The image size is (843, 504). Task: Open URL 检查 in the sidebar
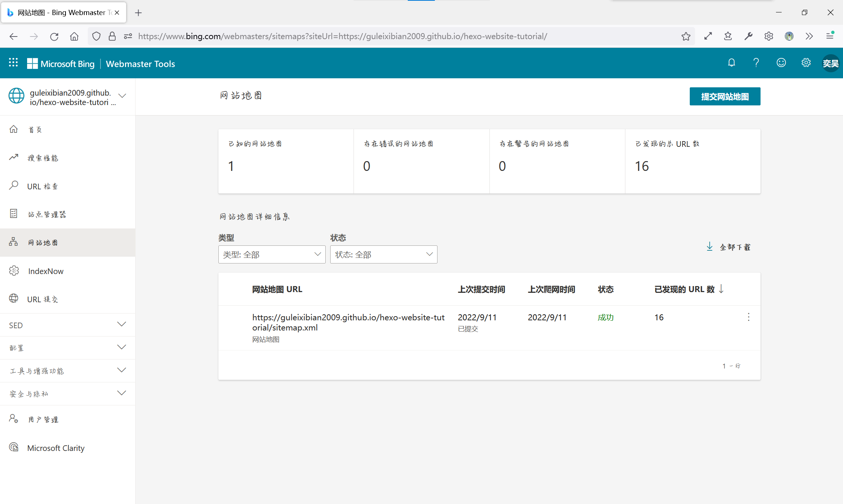[43, 186]
